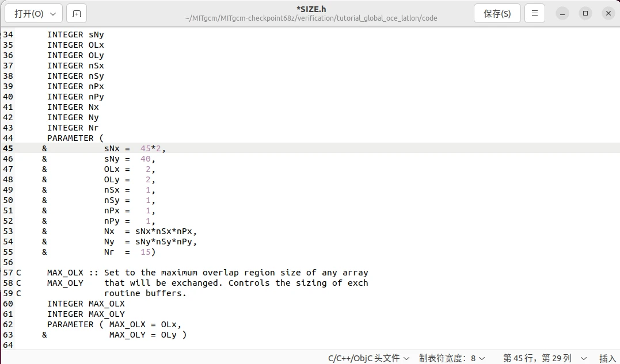Save the file with 保存(S)
Image resolution: width=620 pixels, height=364 pixels.
[x=497, y=14]
